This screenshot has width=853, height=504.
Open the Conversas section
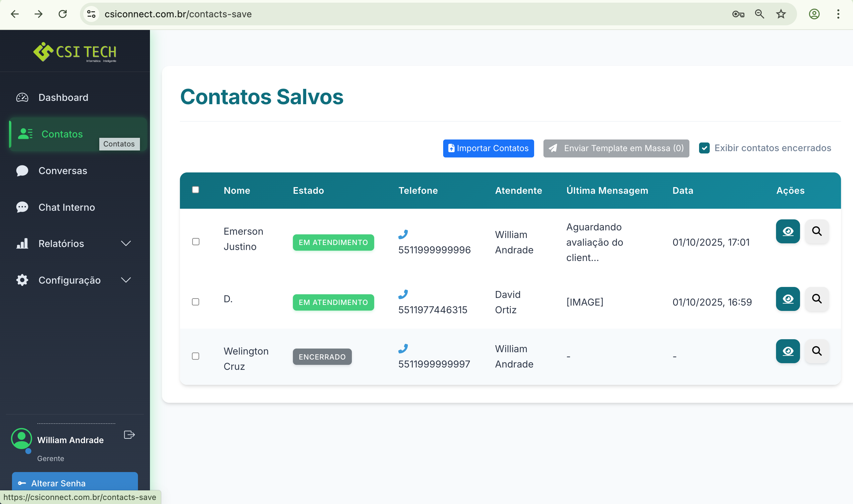coord(63,171)
